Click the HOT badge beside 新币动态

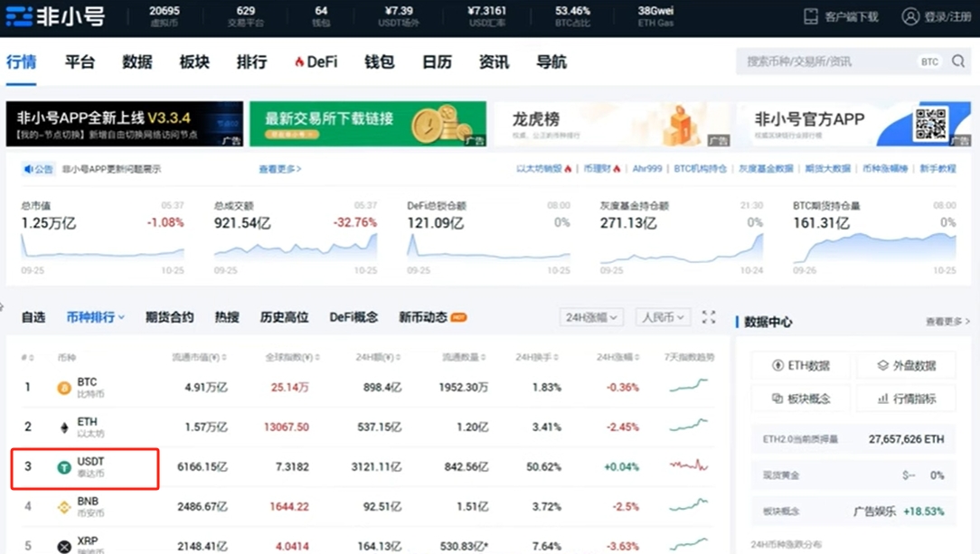tap(458, 317)
